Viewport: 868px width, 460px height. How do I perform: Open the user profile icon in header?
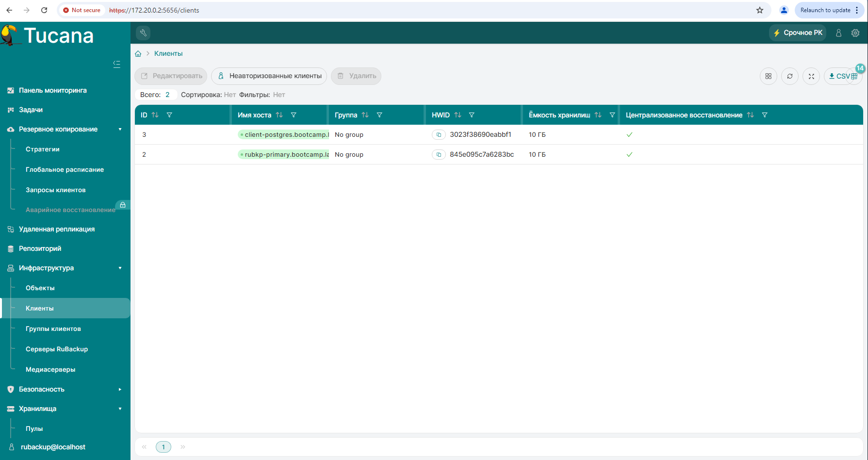(838, 33)
